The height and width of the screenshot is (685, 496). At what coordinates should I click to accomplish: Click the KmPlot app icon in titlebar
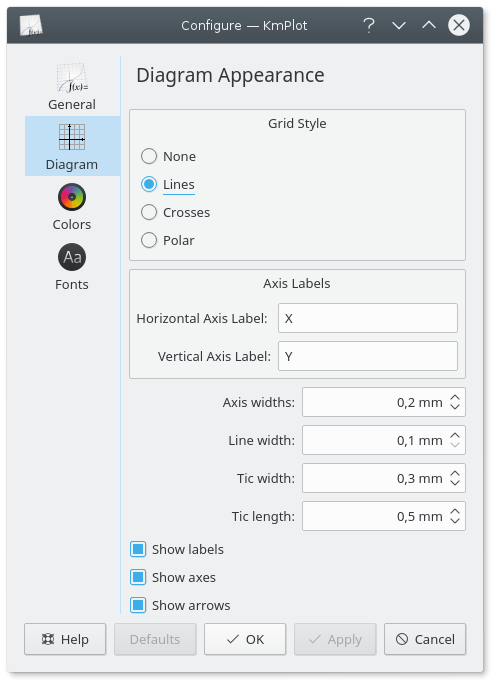31,25
